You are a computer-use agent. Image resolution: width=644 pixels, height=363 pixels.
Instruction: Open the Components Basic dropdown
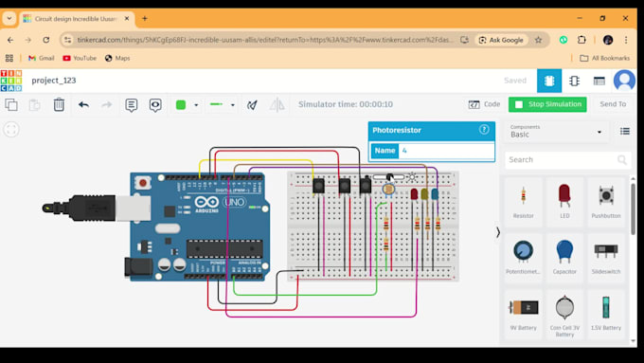click(556, 132)
